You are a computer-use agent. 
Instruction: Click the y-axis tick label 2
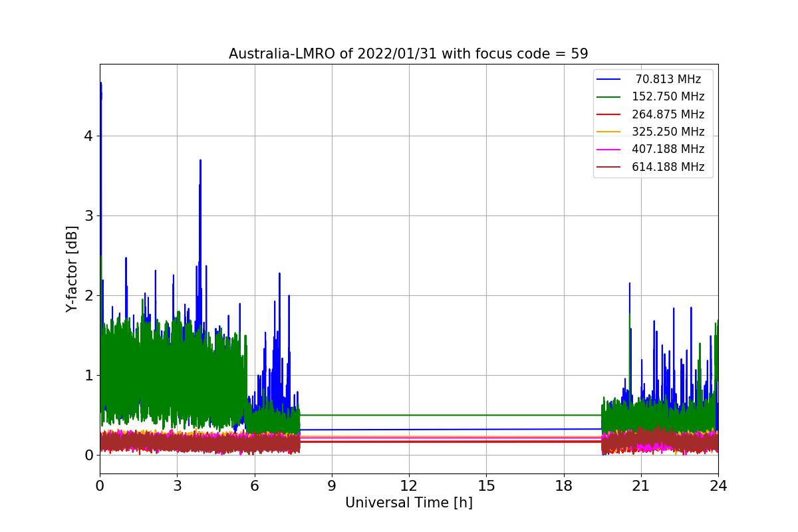(x=88, y=295)
